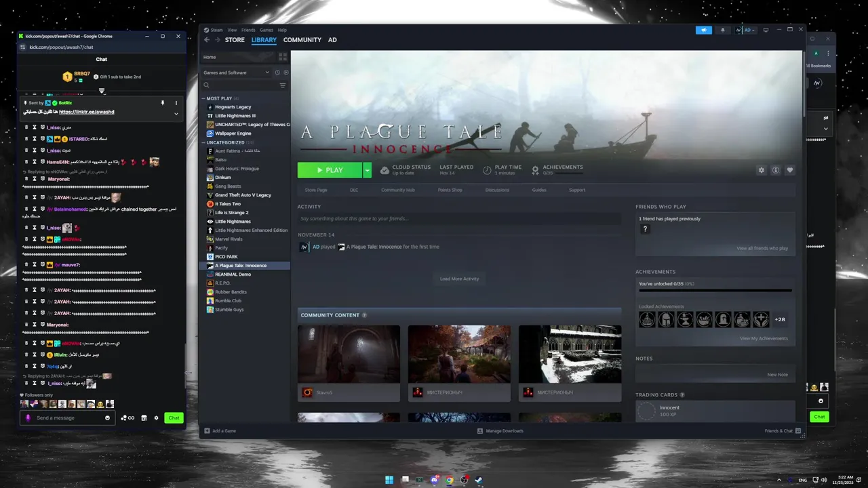Collapse the MOST PLAY category
This screenshot has height=488, width=868.
tap(203, 98)
